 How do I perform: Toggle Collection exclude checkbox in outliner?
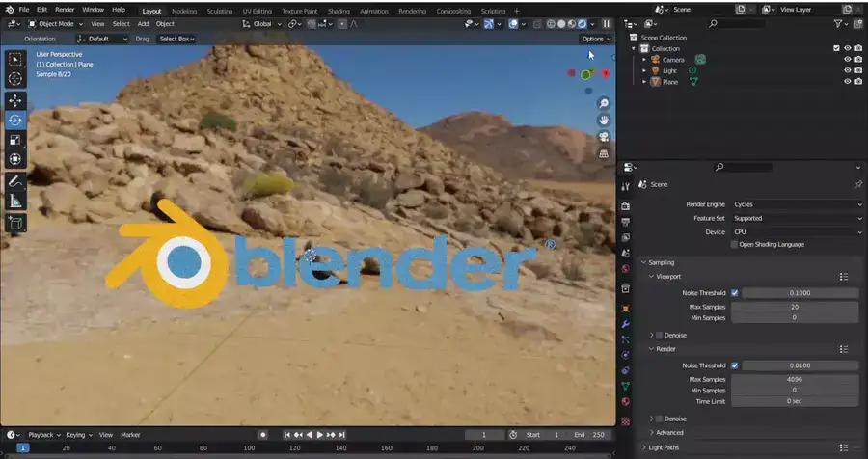coord(836,49)
